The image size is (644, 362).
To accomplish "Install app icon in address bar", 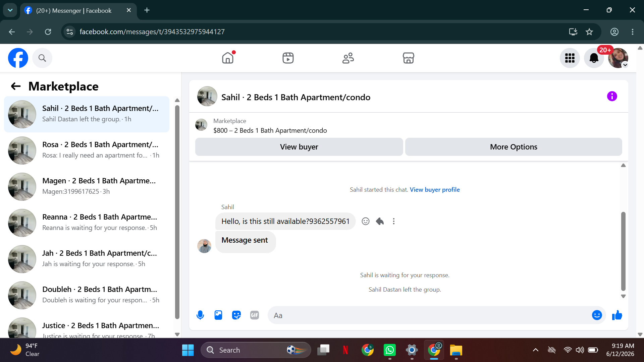I will tap(573, 32).
